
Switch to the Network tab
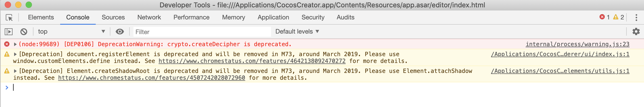[x=149, y=17]
